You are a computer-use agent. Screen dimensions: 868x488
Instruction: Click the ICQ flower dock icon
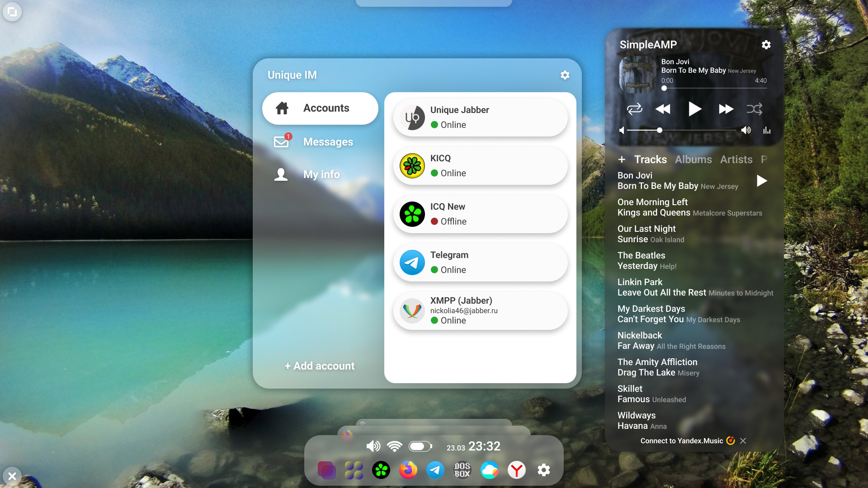point(381,470)
